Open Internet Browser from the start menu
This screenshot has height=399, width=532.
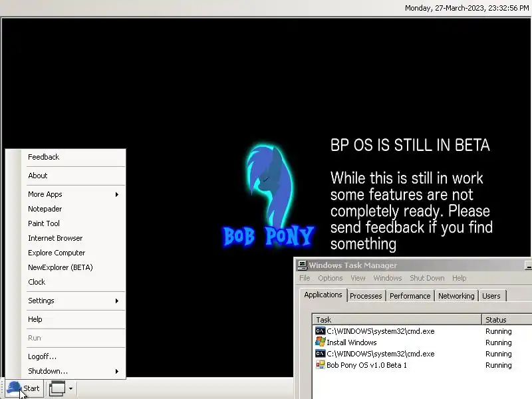(x=74, y=238)
